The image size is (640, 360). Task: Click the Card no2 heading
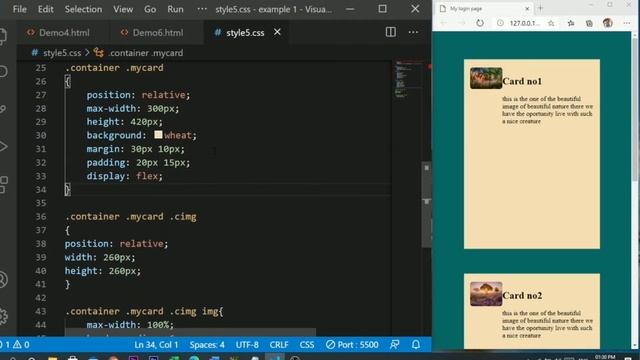tap(522, 296)
